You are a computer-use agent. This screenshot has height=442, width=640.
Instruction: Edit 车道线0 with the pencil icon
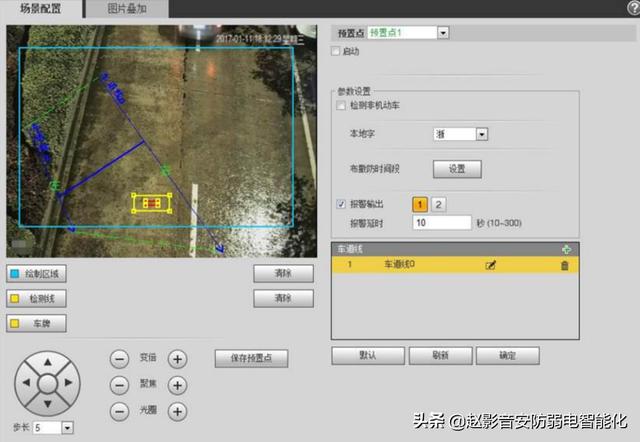pos(490,265)
